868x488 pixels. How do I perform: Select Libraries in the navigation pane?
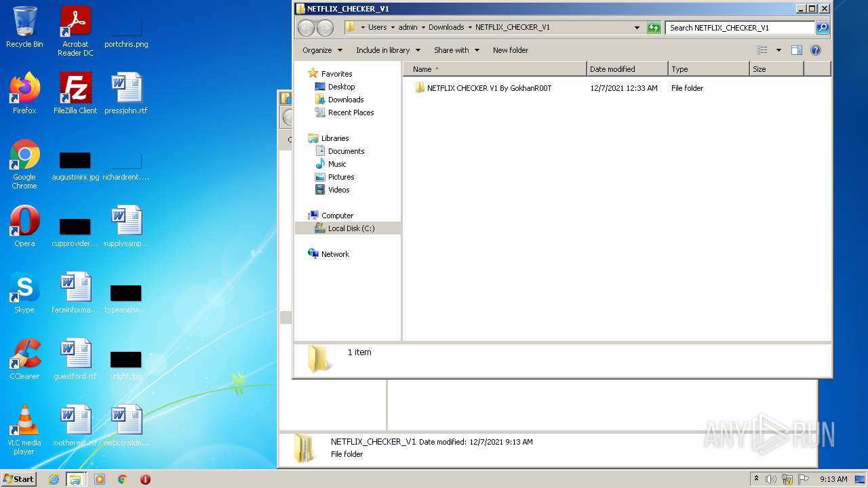[335, 138]
